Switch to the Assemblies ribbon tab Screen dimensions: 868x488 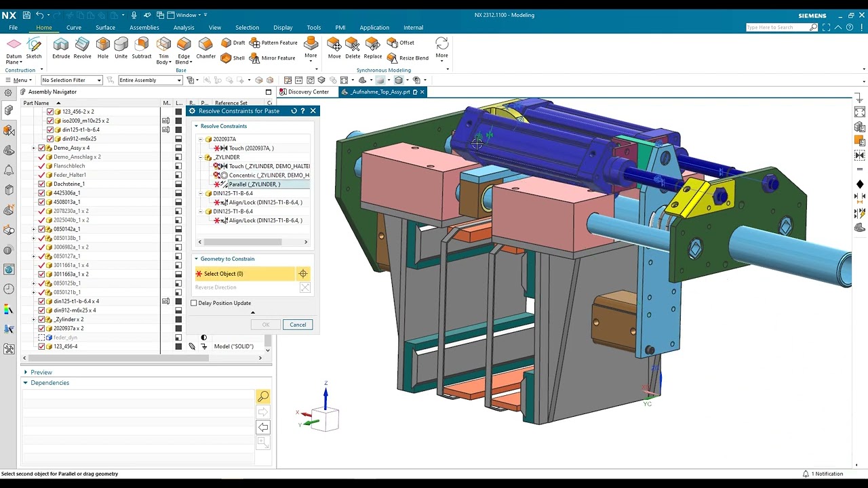(144, 28)
